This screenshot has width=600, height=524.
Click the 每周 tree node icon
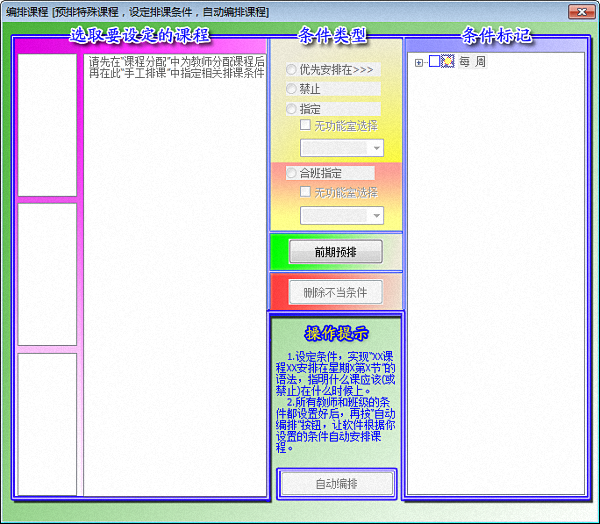pyautogui.click(x=448, y=62)
